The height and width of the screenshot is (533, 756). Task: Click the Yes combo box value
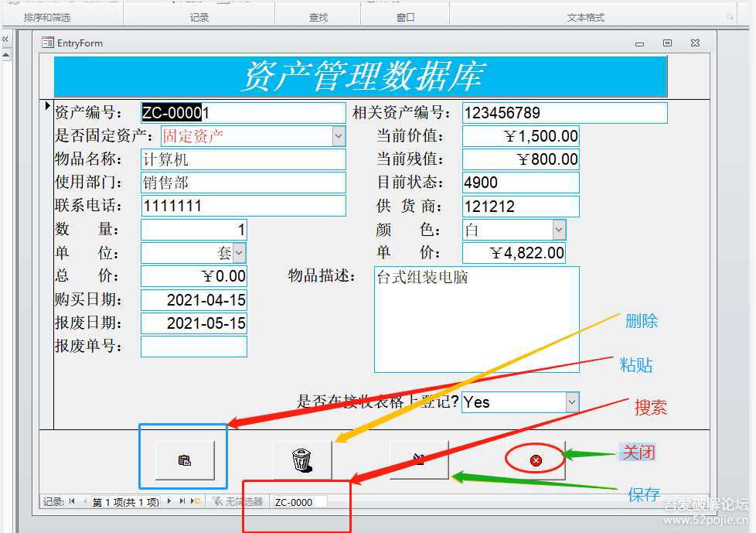click(x=514, y=401)
